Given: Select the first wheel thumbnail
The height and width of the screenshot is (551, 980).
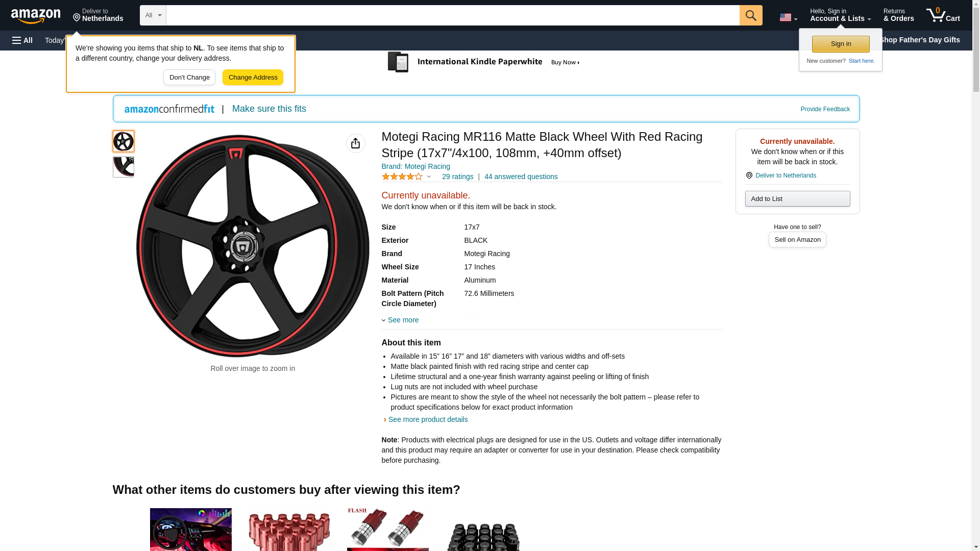Looking at the screenshot, I should click(123, 141).
